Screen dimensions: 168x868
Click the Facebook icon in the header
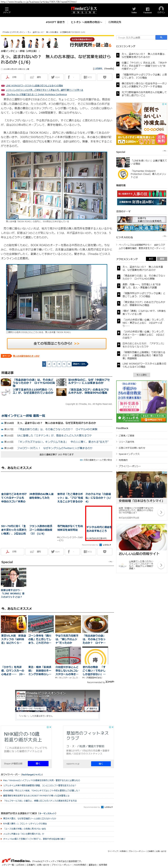pyautogui.click(x=147, y=9)
